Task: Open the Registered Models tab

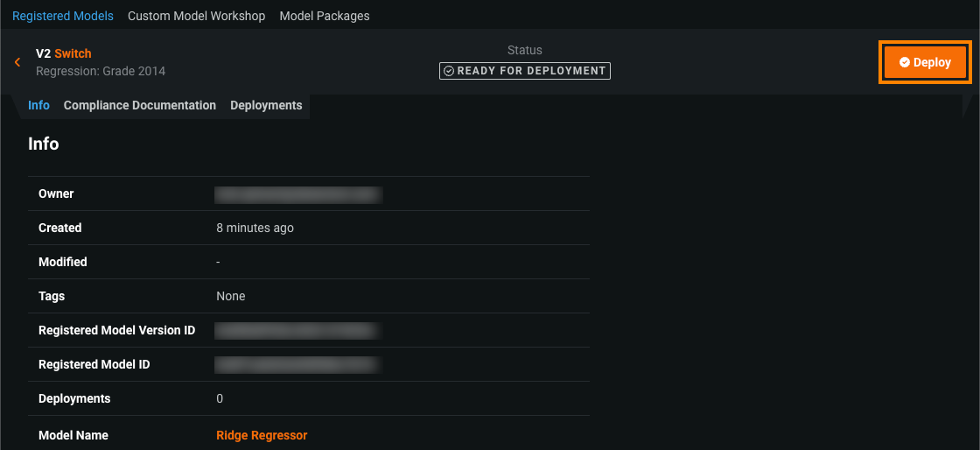Action: tap(63, 16)
